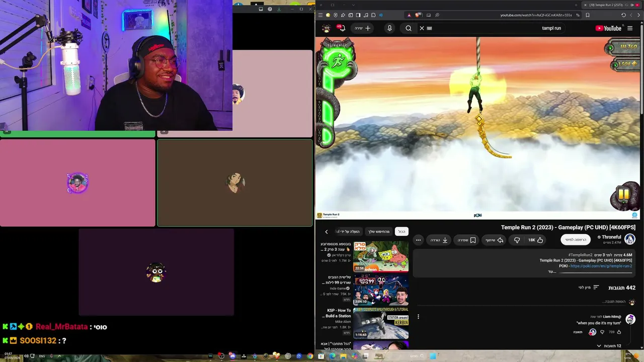The image size is (644, 362).
Task: Expand the video description with 'more'
Action: tap(552, 271)
